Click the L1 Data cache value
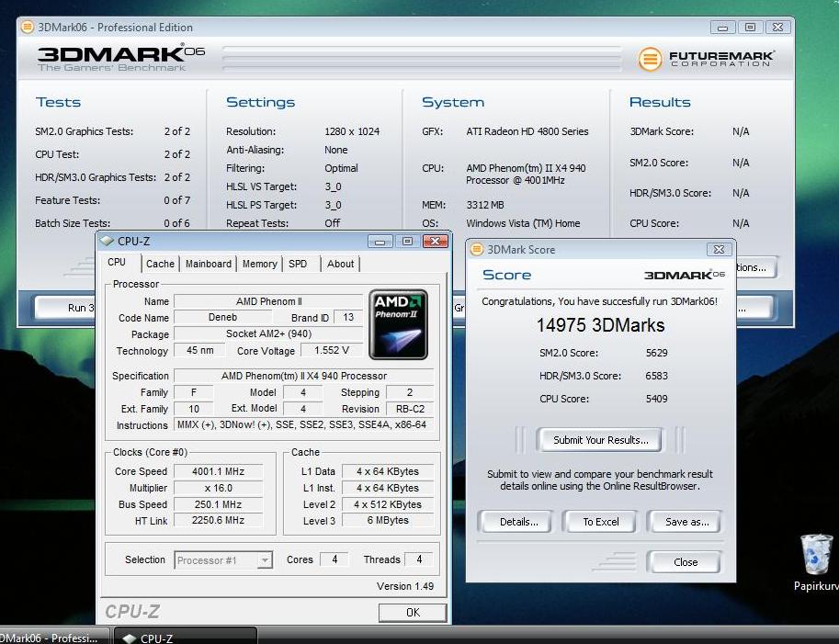The width and height of the screenshot is (839, 644). click(388, 471)
